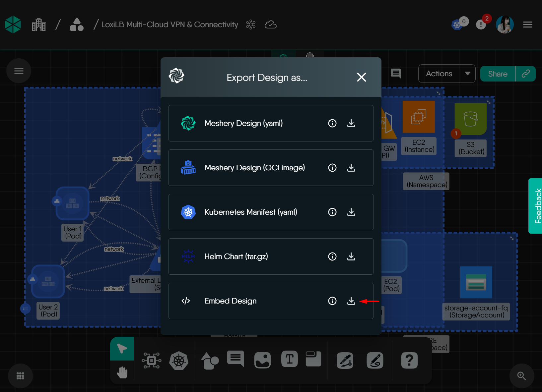The image size is (542, 392).
Task: Copy the share link icon
Action: click(x=526, y=74)
